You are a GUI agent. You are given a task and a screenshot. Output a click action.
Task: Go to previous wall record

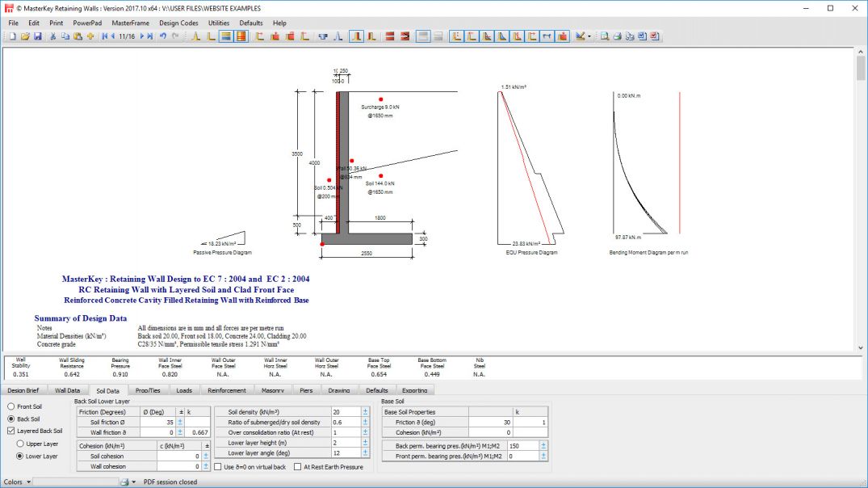tap(113, 36)
